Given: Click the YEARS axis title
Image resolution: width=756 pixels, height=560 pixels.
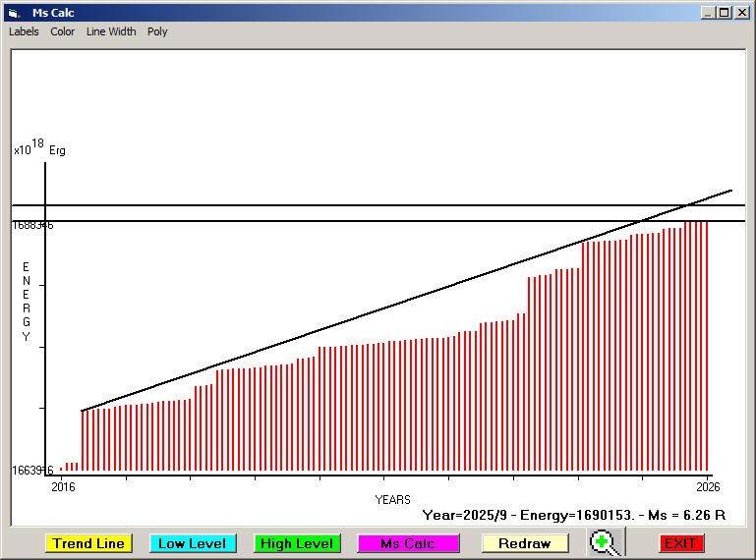Looking at the screenshot, I should [392, 500].
